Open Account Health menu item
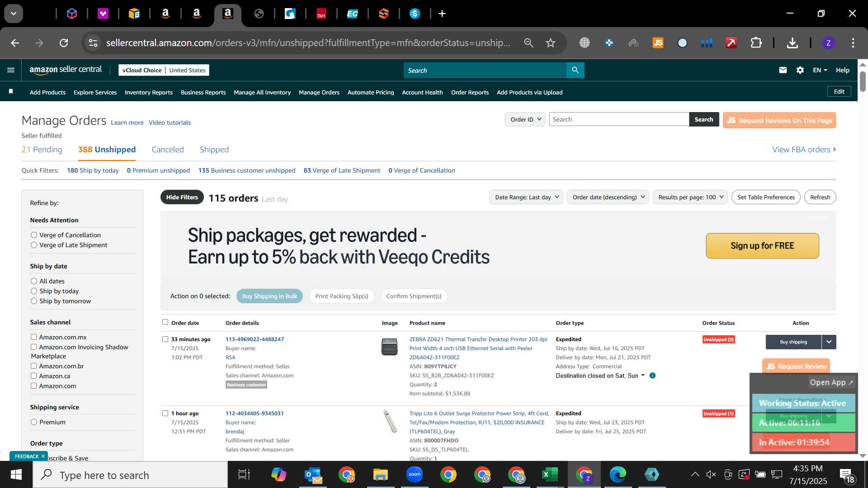Viewport: 868px width, 488px height. (x=422, y=92)
